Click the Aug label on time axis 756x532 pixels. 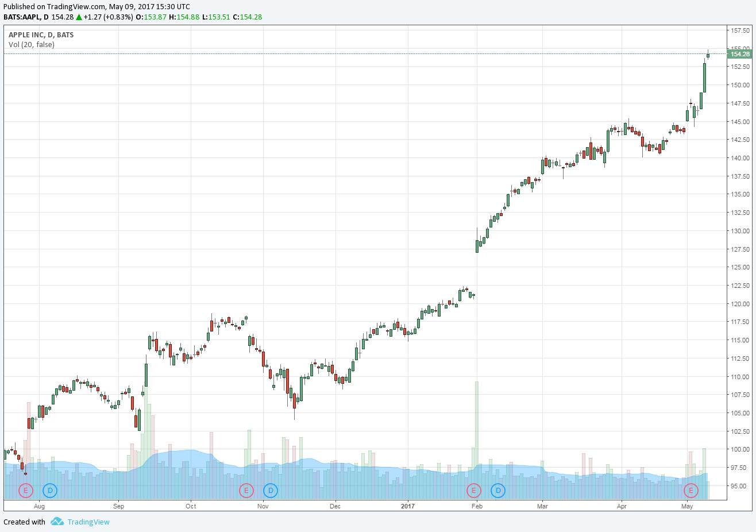pos(39,506)
